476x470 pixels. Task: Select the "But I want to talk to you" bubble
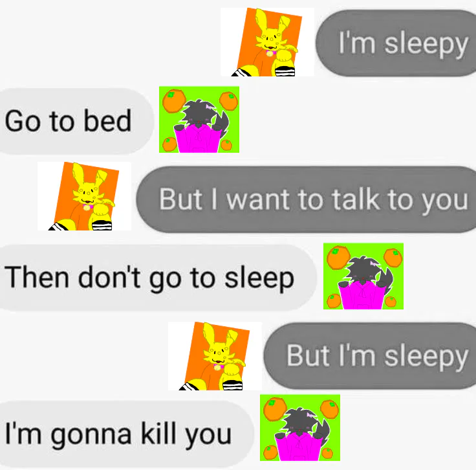click(306, 199)
